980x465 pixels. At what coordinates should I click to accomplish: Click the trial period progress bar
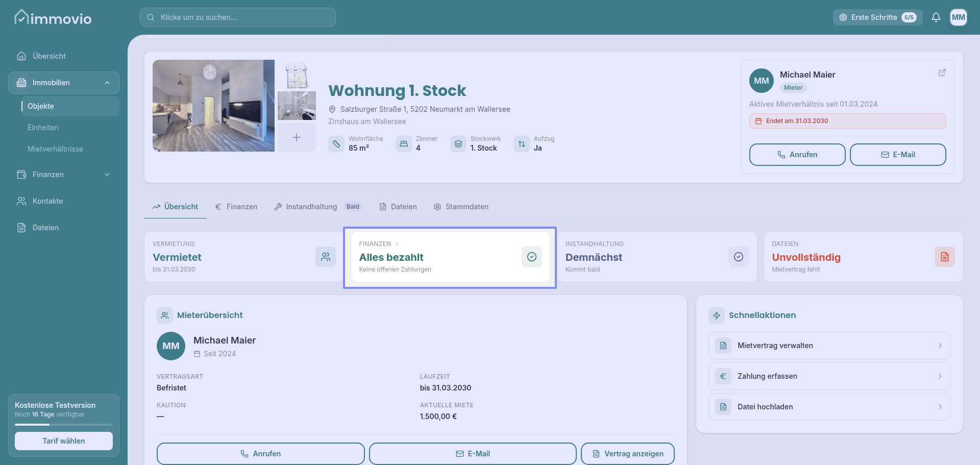64,424
